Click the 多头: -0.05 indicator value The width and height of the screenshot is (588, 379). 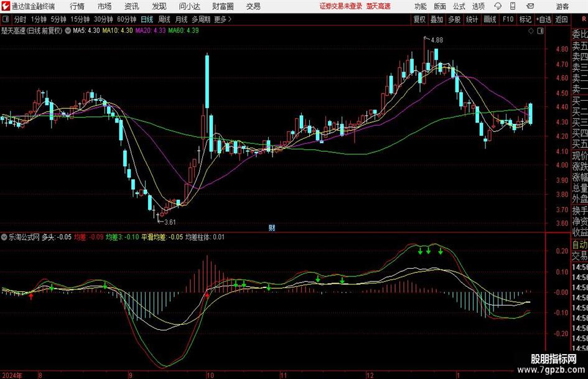pyautogui.click(x=56, y=237)
